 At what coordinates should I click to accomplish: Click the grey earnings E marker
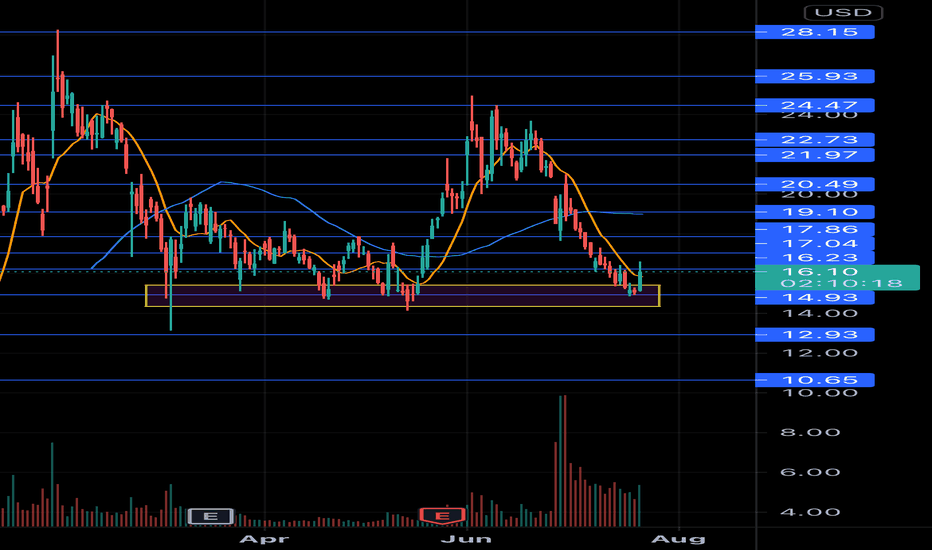pos(210,516)
